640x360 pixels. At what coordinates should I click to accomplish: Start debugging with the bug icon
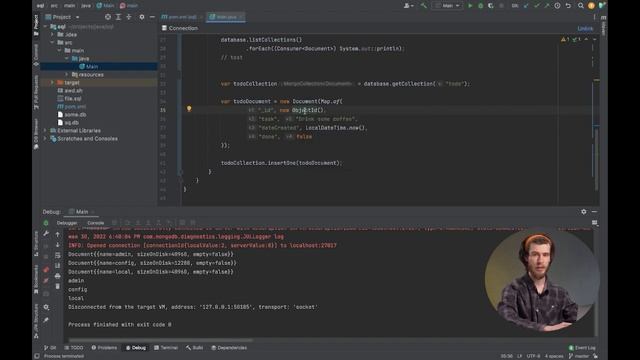[x=480, y=6]
